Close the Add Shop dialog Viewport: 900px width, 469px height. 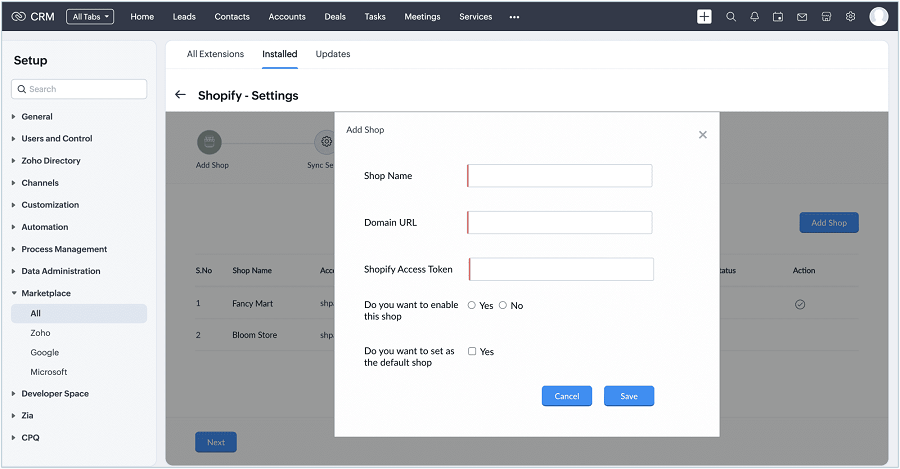click(x=703, y=134)
